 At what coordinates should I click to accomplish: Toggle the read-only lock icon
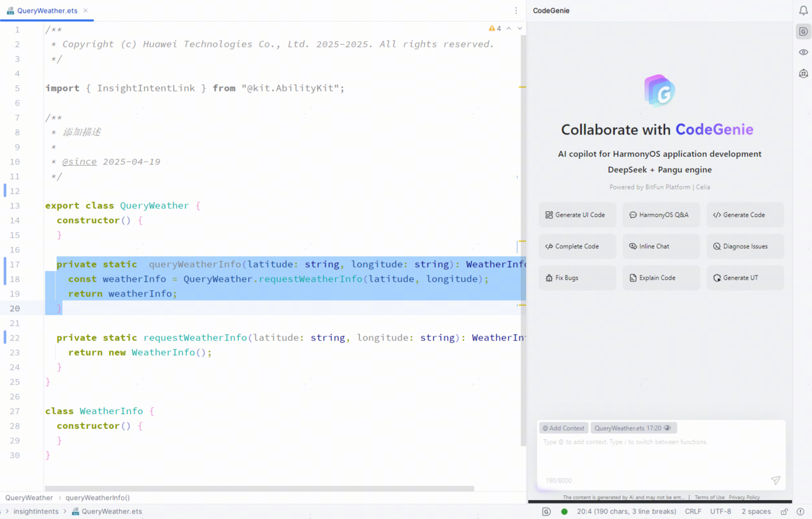(786, 512)
